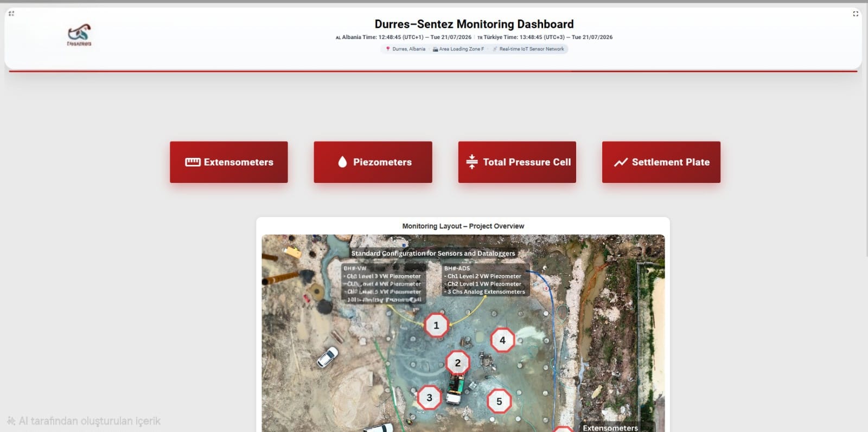Click "3 Chs Analog Extensometers" line

coord(485,292)
